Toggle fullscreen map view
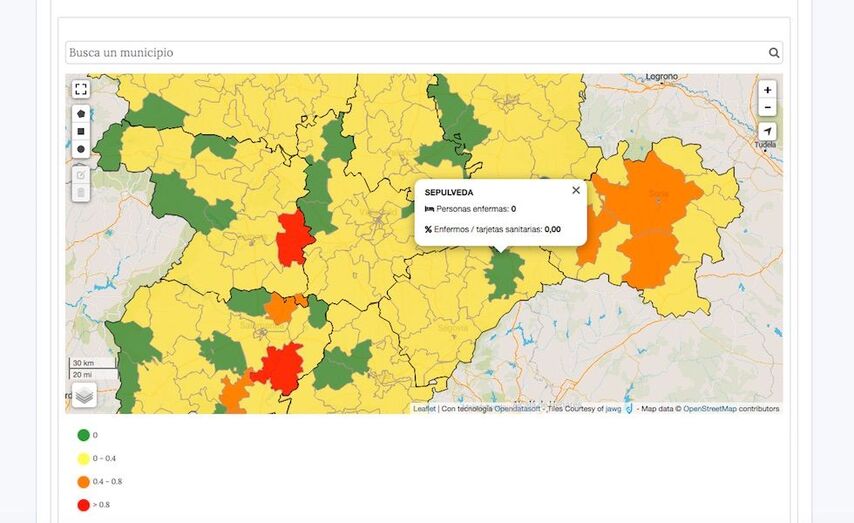Viewport: 854px width, 523px height. tap(81, 89)
